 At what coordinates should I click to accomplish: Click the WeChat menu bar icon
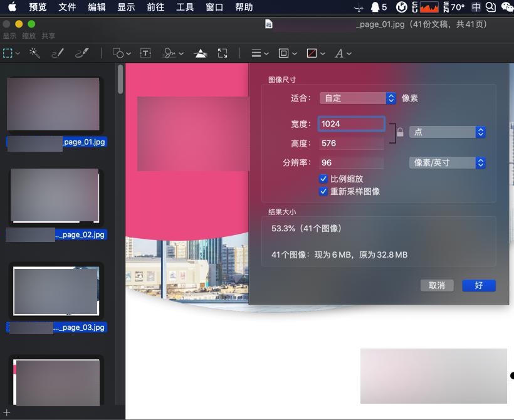[x=507, y=7]
